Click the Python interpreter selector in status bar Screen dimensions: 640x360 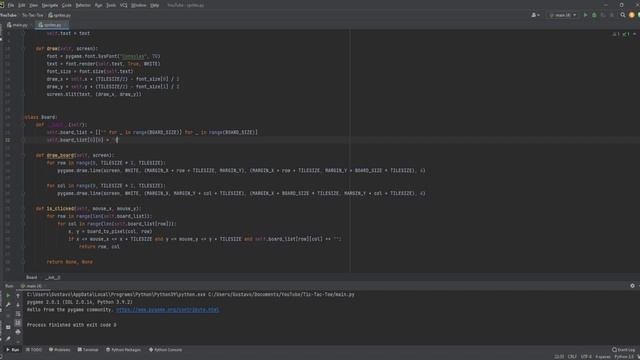pyautogui.click(x=624, y=357)
